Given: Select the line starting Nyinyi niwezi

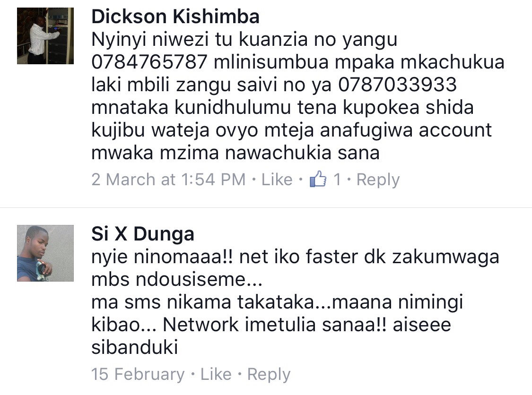Looking at the screenshot, I should coord(244,40).
